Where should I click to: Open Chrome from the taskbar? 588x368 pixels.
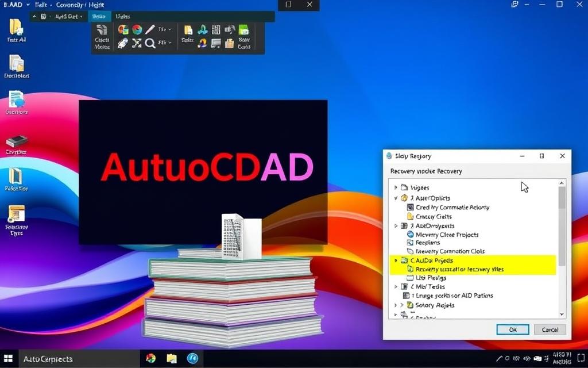[x=150, y=359]
